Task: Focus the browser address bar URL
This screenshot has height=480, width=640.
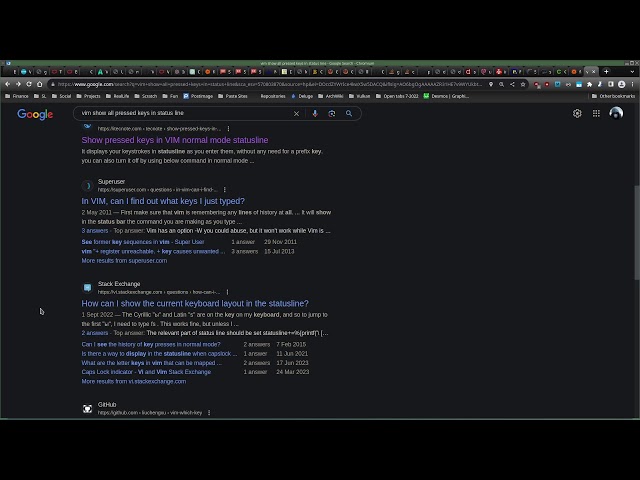Action: point(269,84)
